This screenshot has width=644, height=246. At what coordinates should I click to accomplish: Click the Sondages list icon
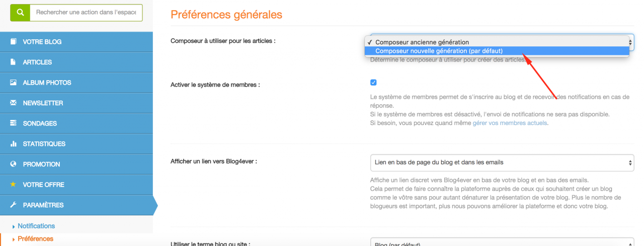pos(13,124)
